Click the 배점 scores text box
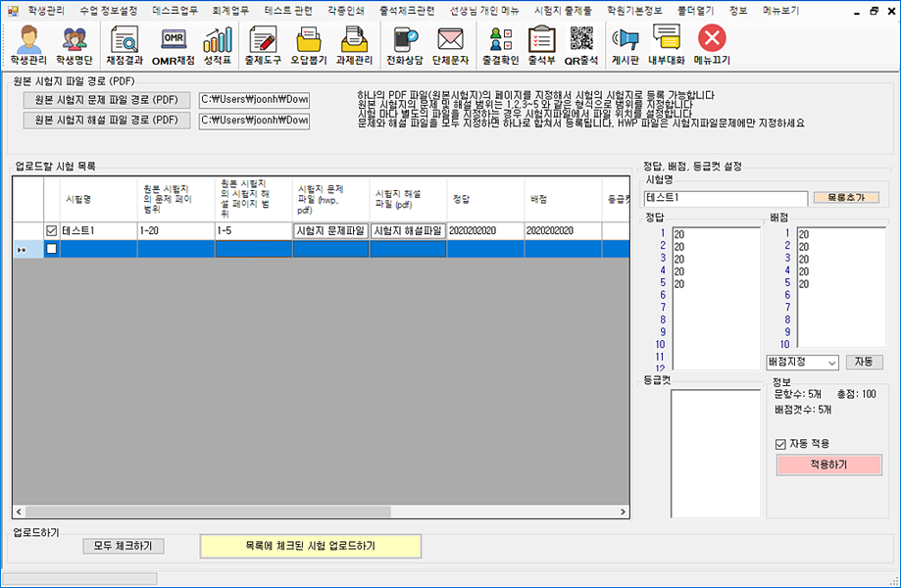 tap(840, 288)
